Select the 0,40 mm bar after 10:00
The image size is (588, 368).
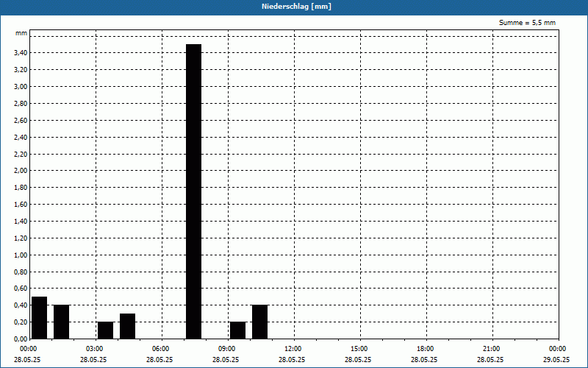click(260, 322)
